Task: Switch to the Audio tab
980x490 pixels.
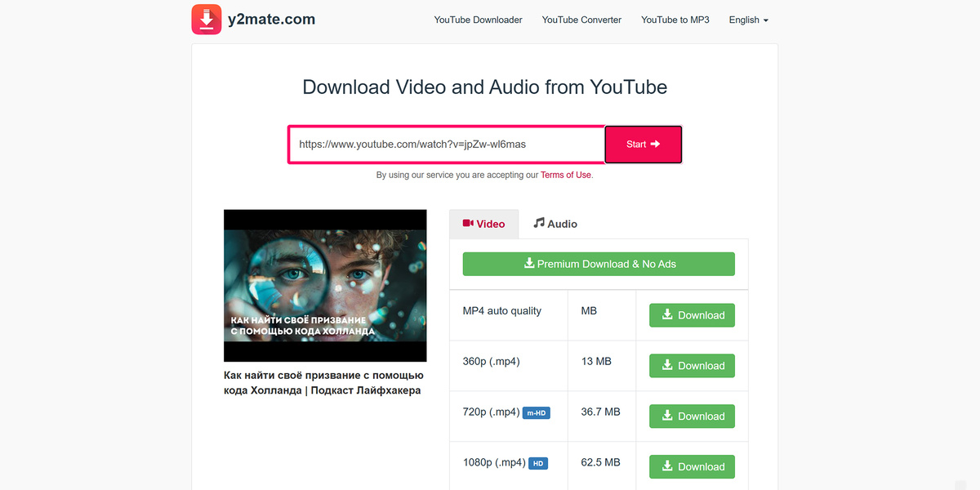Action: tap(555, 224)
